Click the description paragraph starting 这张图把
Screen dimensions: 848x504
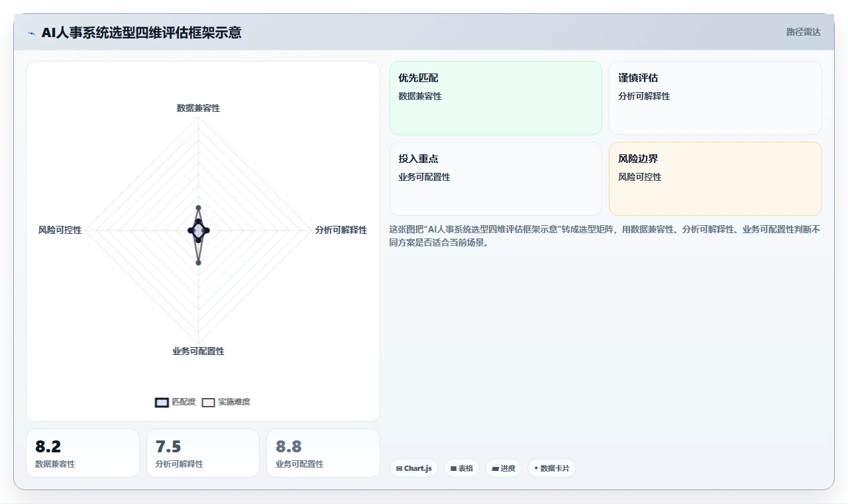[605, 236]
